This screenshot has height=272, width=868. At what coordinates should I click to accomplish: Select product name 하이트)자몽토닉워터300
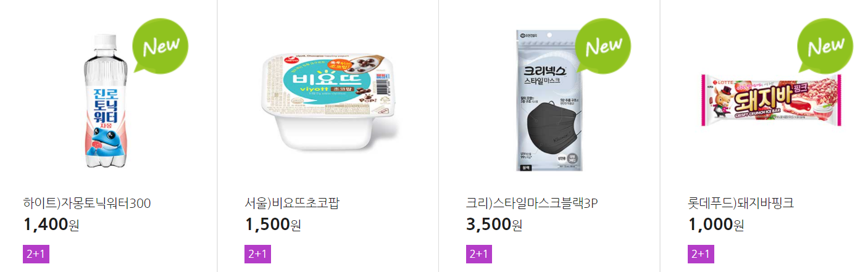pyautogui.click(x=87, y=203)
